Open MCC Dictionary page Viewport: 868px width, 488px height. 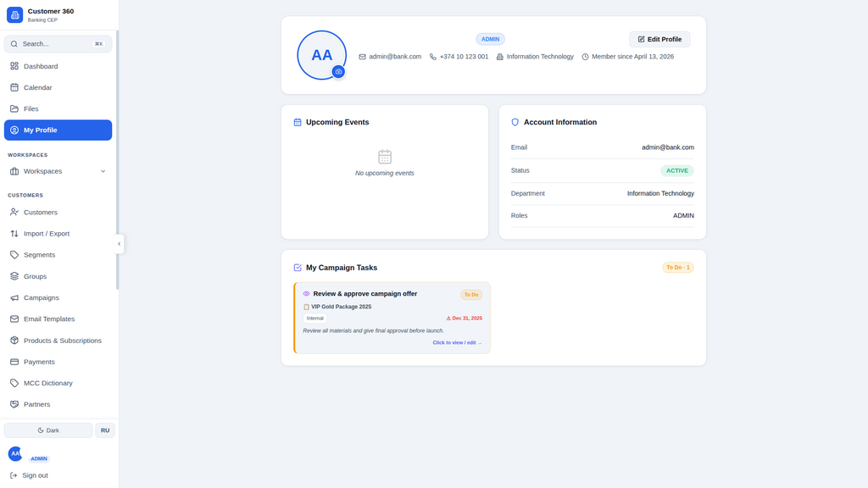click(58, 383)
